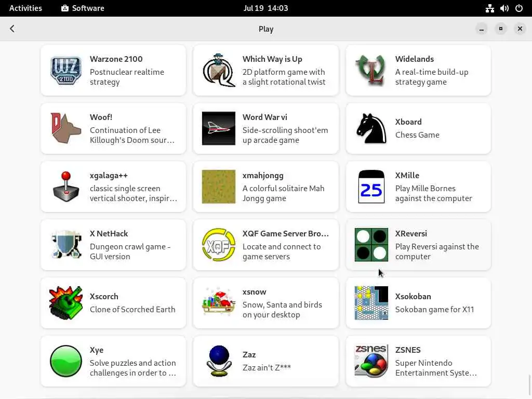Click the XQF Game Server Bro… title
Screen dimensions: 532x399
(x=285, y=233)
